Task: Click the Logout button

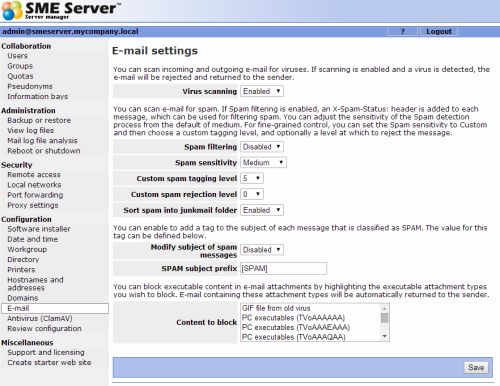Action: pyautogui.click(x=439, y=31)
